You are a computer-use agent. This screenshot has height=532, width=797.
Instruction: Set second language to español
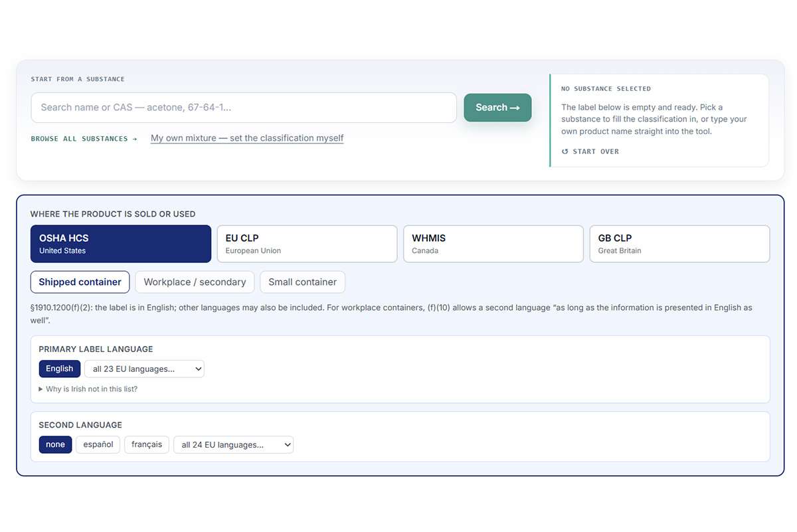(98, 444)
